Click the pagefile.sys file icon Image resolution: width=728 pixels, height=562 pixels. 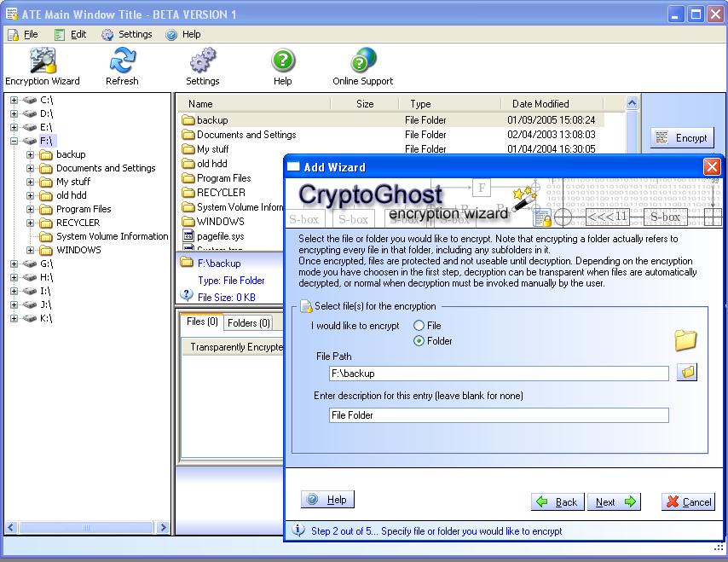(x=188, y=236)
